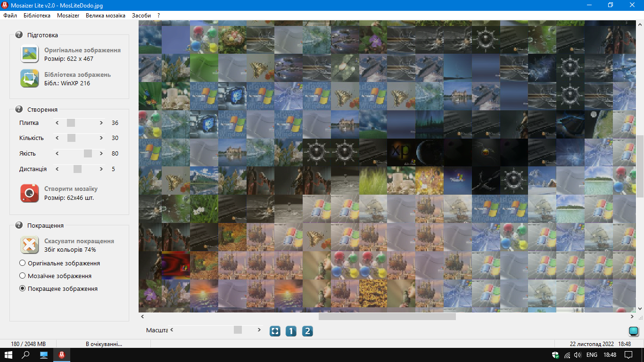Decrease Масштаб with left arrow
This screenshot has height=362, width=644.
point(172,330)
